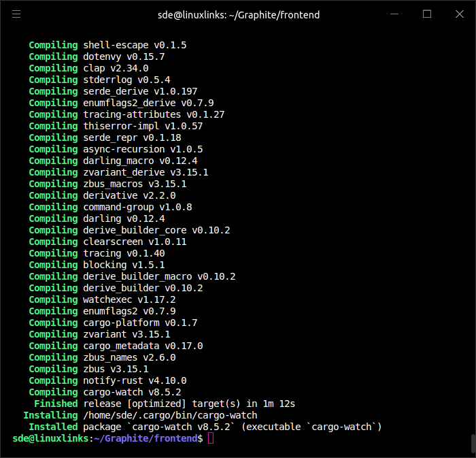Click the line 'tracing v0.1.40'

[x=124, y=253]
